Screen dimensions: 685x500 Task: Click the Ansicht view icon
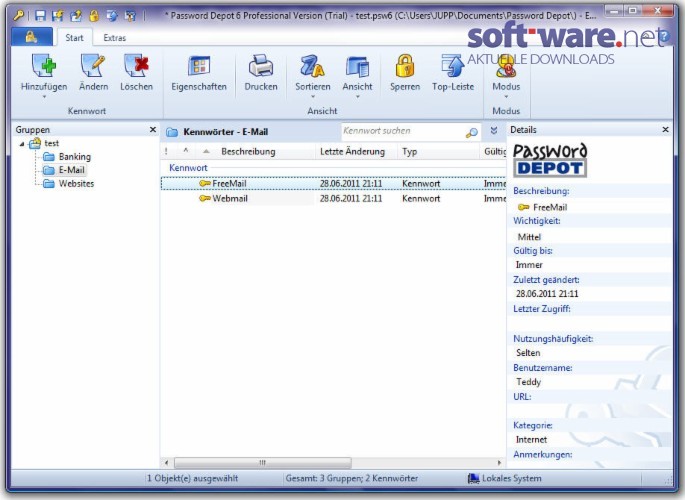click(357, 66)
